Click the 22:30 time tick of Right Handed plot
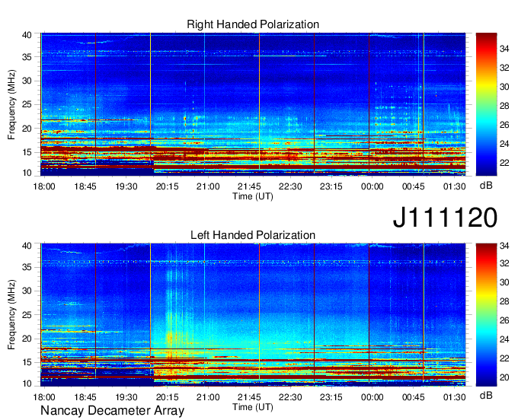 coord(290,186)
